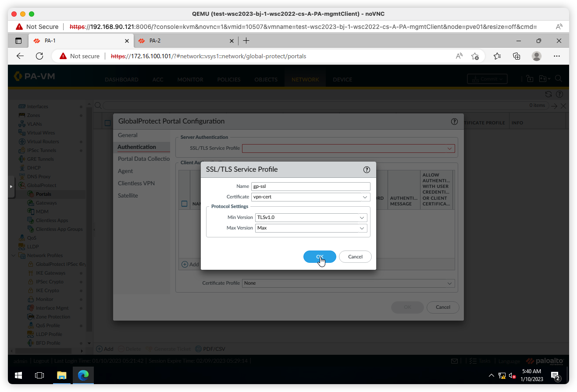Image resolution: width=577 pixels, height=392 pixels.
Task: Select IKE Gateways under Network Profiles
Action: tap(50, 273)
